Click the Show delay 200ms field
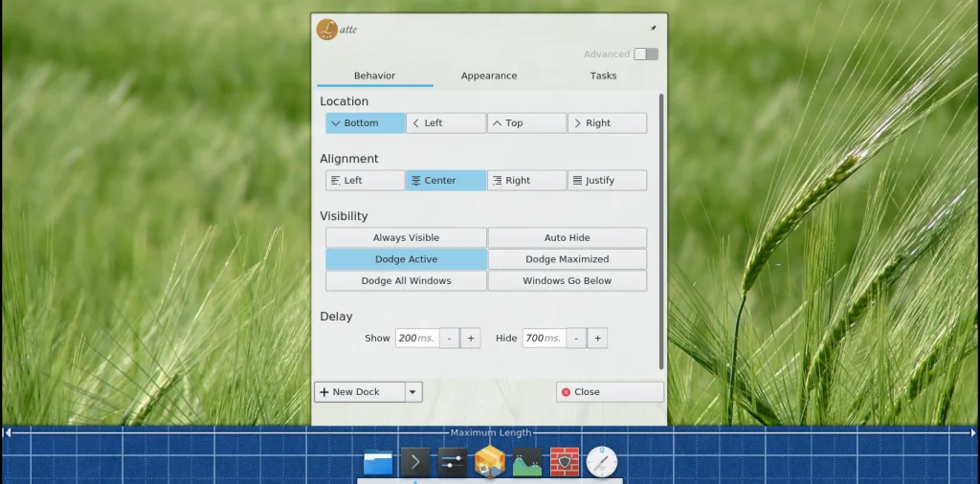980x484 pixels. (x=417, y=339)
